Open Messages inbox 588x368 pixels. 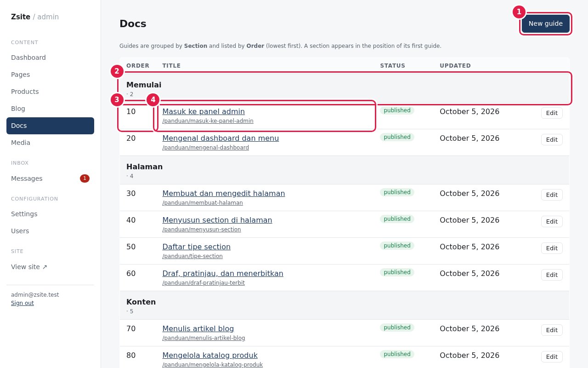pos(50,178)
